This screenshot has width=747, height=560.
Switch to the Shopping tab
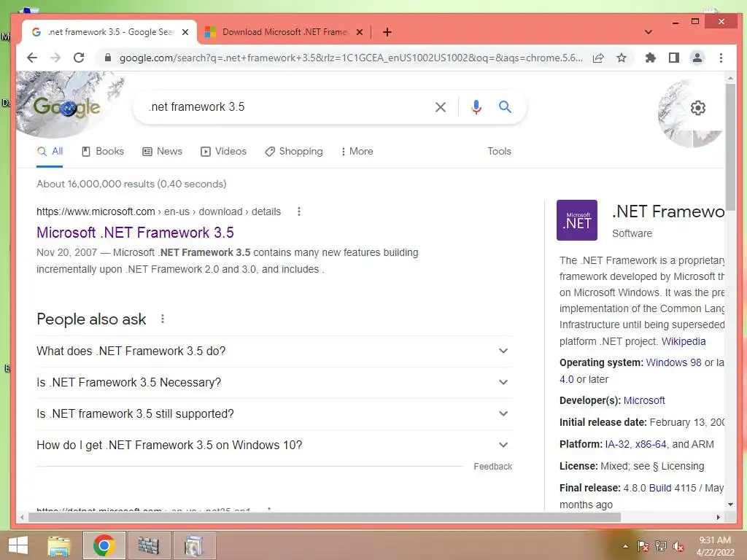pos(294,152)
